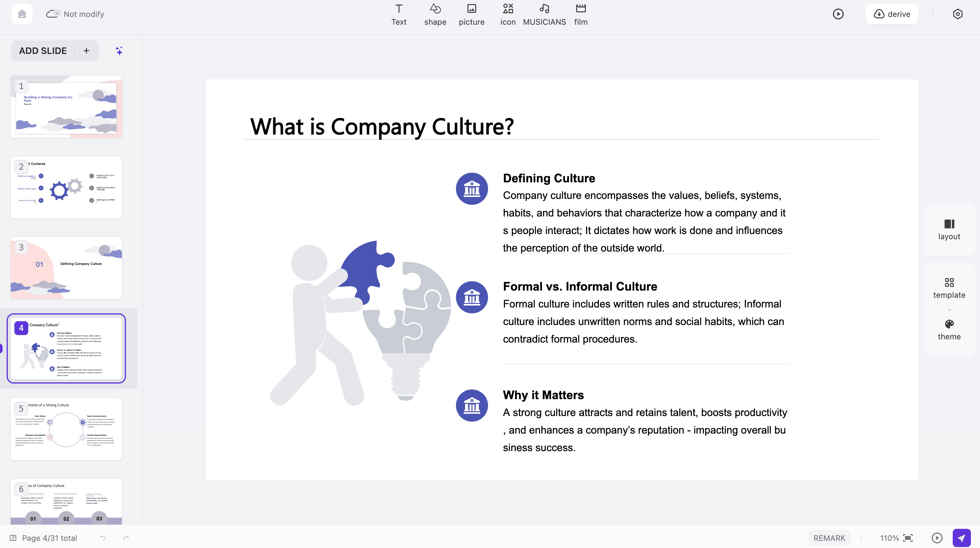
Task: Open the icon library
Action: [508, 14]
